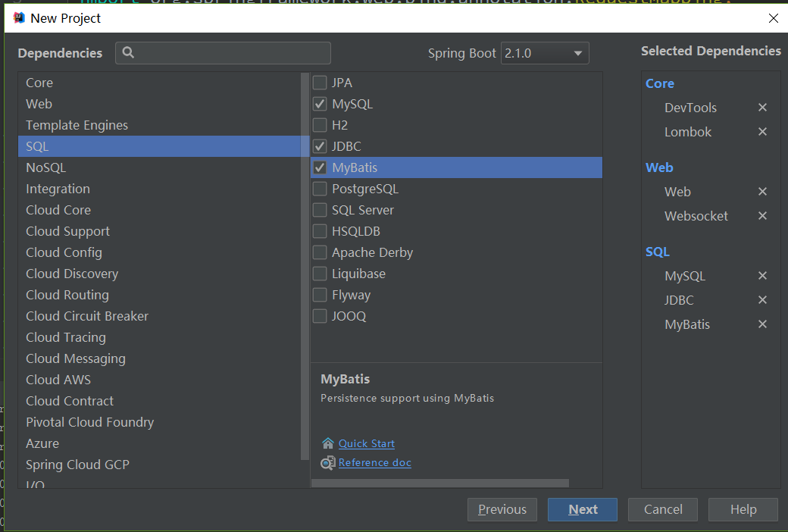Uncheck the JDBC dependency checkbox
This screenshot has height=532, width=788.
[320, 146]
